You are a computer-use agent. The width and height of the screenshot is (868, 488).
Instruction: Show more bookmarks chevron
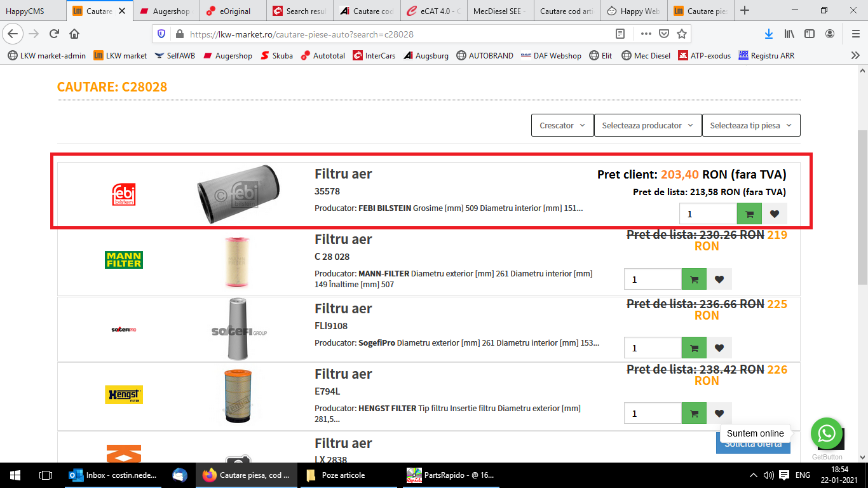(855, 55)
